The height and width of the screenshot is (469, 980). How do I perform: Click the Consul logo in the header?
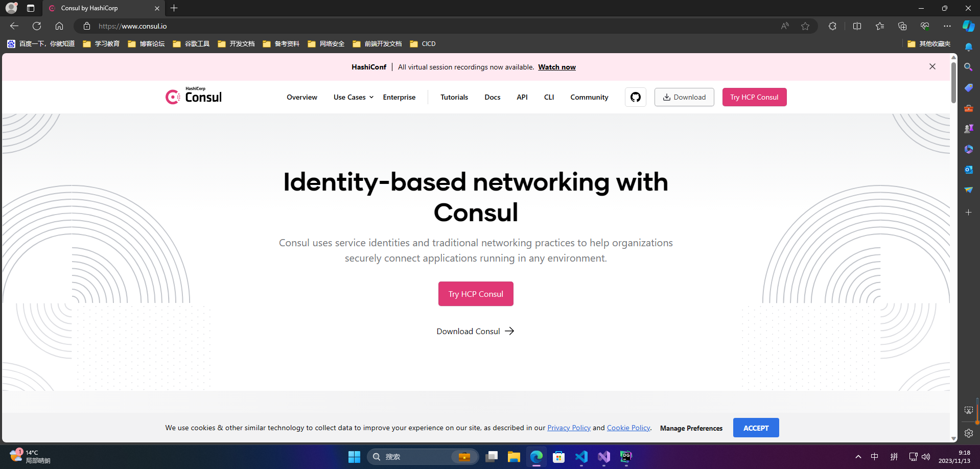(x=194, y=96)
